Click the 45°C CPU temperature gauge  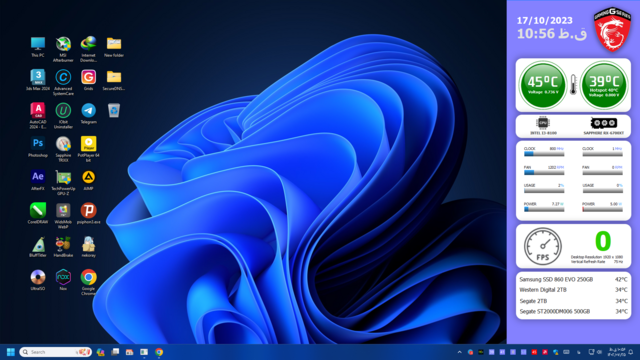[x=542, y=85]
